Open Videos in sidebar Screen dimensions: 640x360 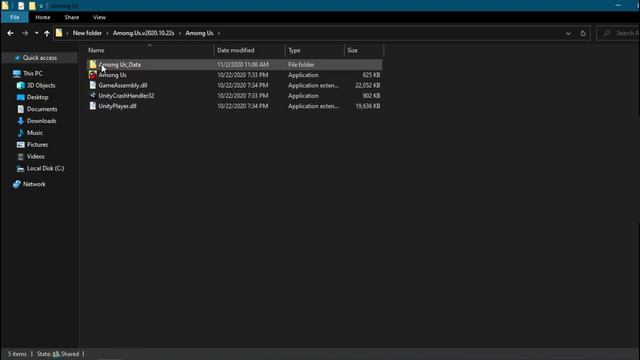(36, 156)
